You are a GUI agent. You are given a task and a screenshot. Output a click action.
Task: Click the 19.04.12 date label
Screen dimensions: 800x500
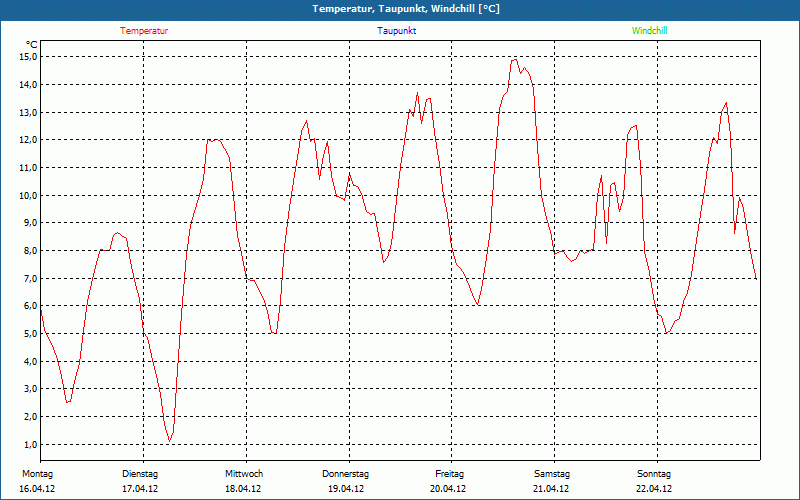[346, 489]
